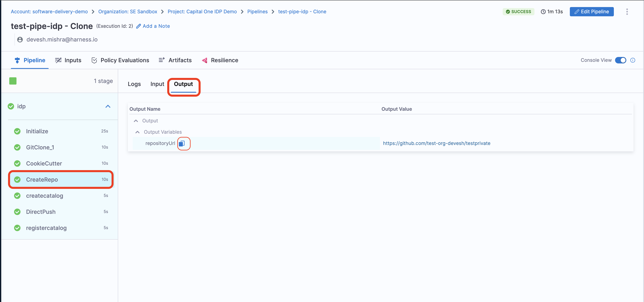Viewport: 644px width, 302px height.
Task: Click the Console View info icon
Action: click(633, 60)
